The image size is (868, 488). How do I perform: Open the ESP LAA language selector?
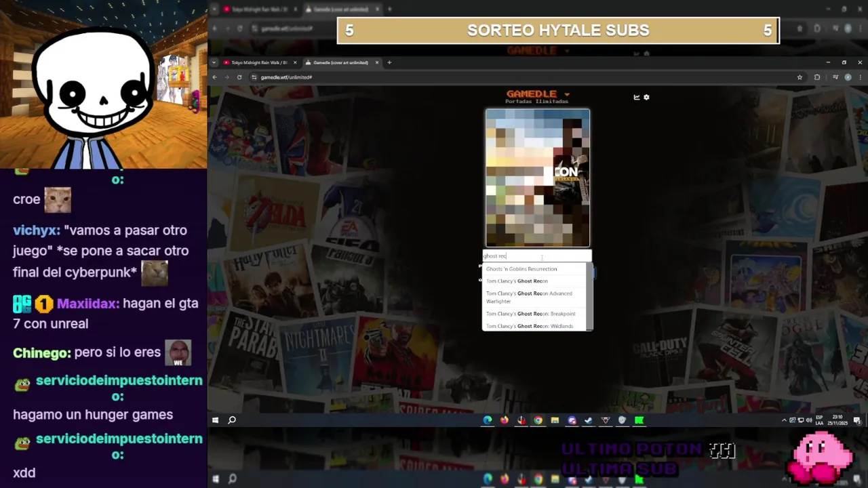tap(819, 420)
